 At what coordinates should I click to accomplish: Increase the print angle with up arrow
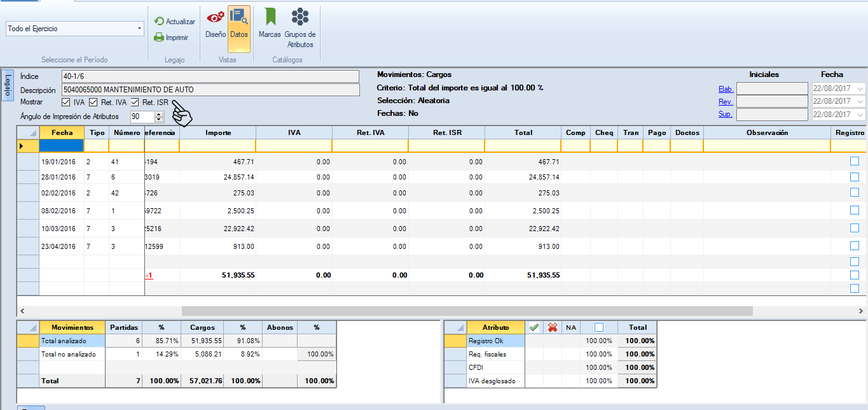[159, 114]
